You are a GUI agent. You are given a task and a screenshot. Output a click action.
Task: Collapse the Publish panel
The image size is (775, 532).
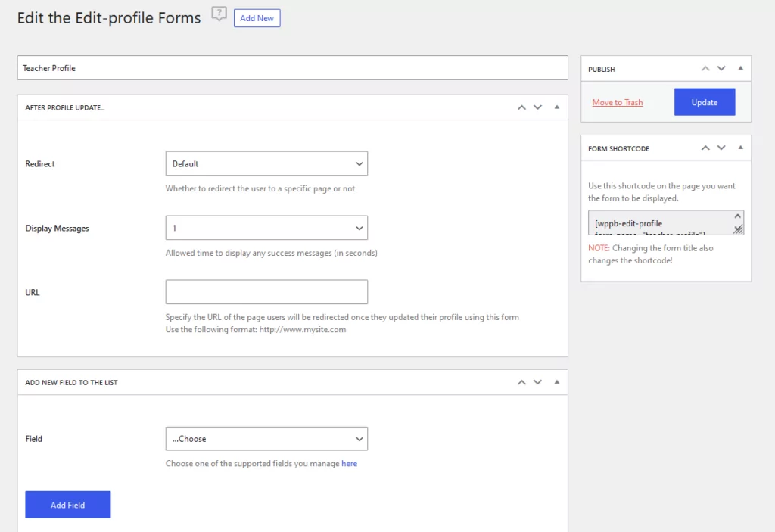pos(740,69)
